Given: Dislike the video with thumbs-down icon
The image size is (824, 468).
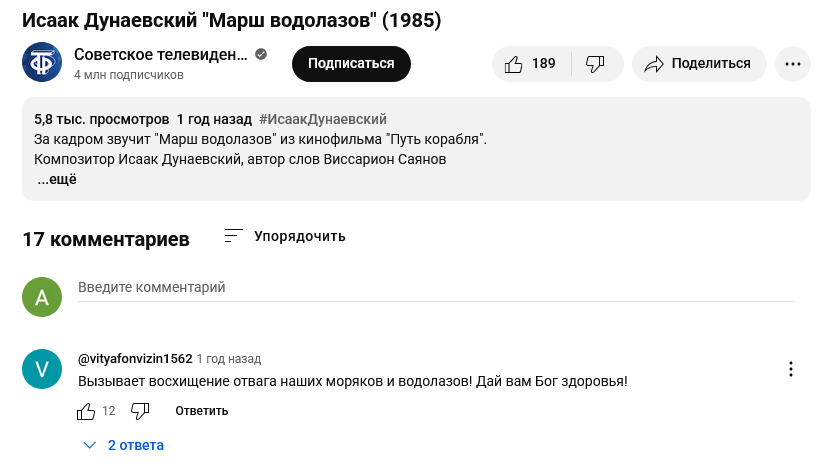Looking at the screenshot, I should [596, 64].
